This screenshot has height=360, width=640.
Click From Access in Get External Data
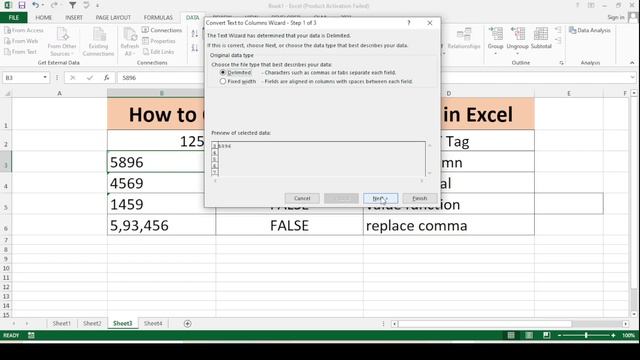click(24, 30)
